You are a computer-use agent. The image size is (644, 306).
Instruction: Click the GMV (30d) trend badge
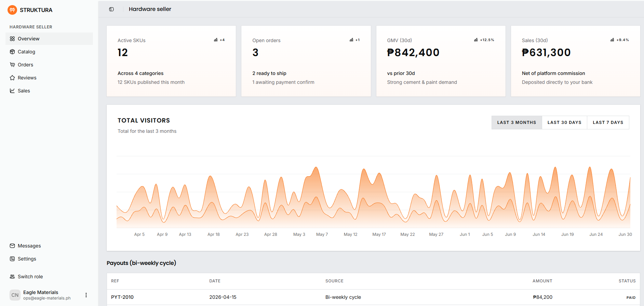coord(484,40)
